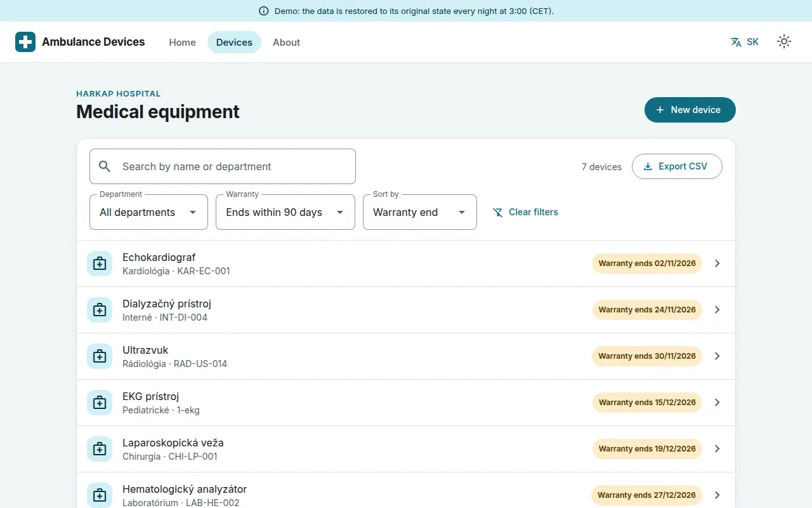This screenshot has width=812, height=508.
Task: Clear filters on the device list
Action: (x=525, y=212)
